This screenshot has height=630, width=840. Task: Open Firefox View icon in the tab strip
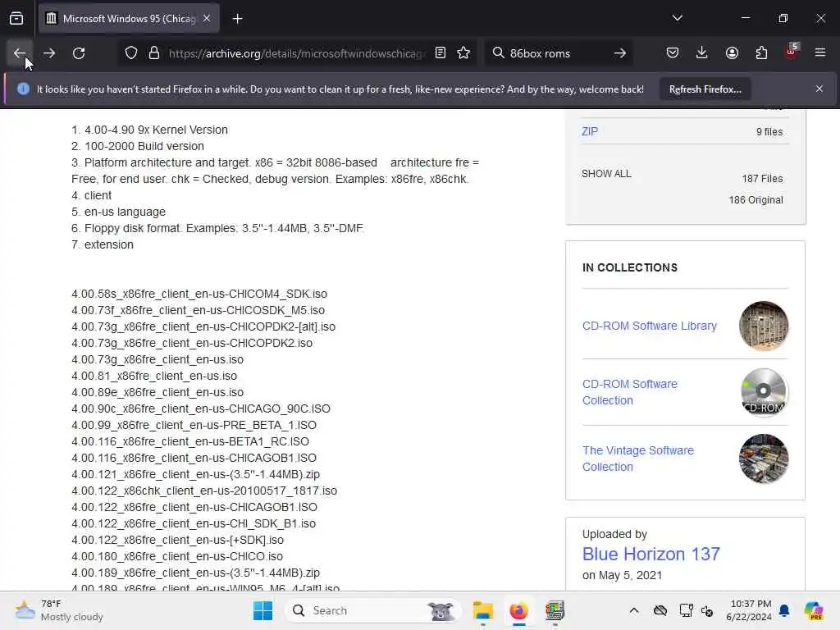16,19
